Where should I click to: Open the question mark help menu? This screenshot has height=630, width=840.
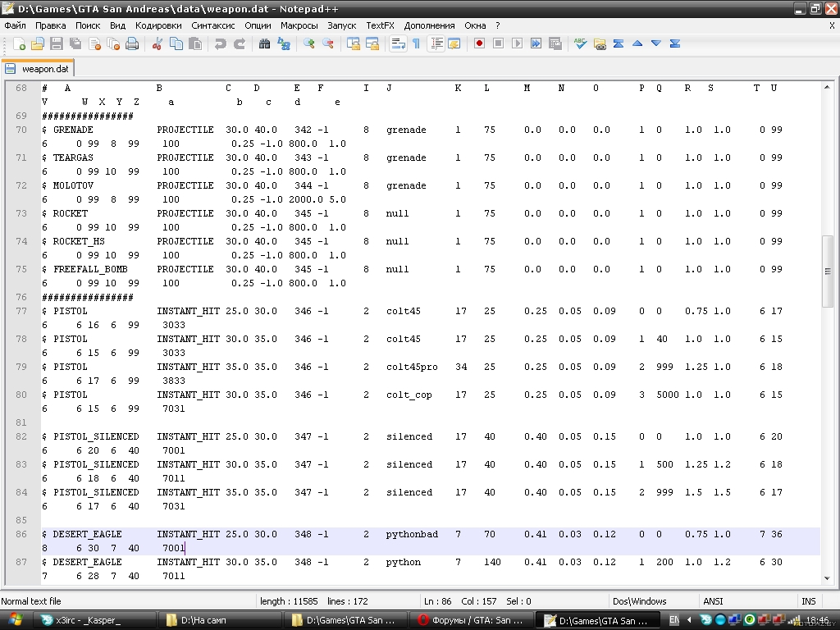click(x=498, y=25)
